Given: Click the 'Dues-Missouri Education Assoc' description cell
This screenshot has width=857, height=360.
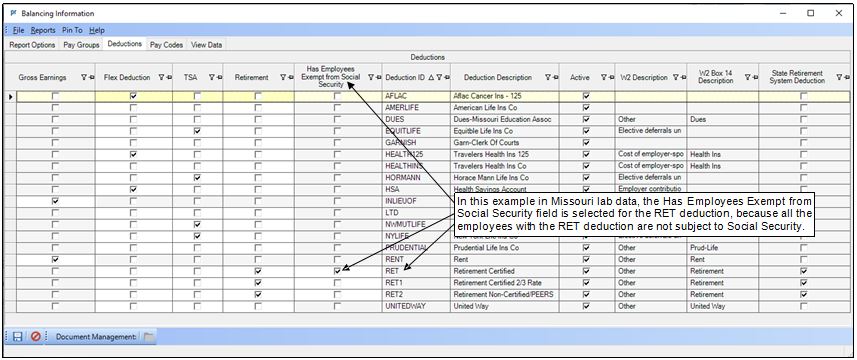Looking at the screenshot, I should coord(504,120).
